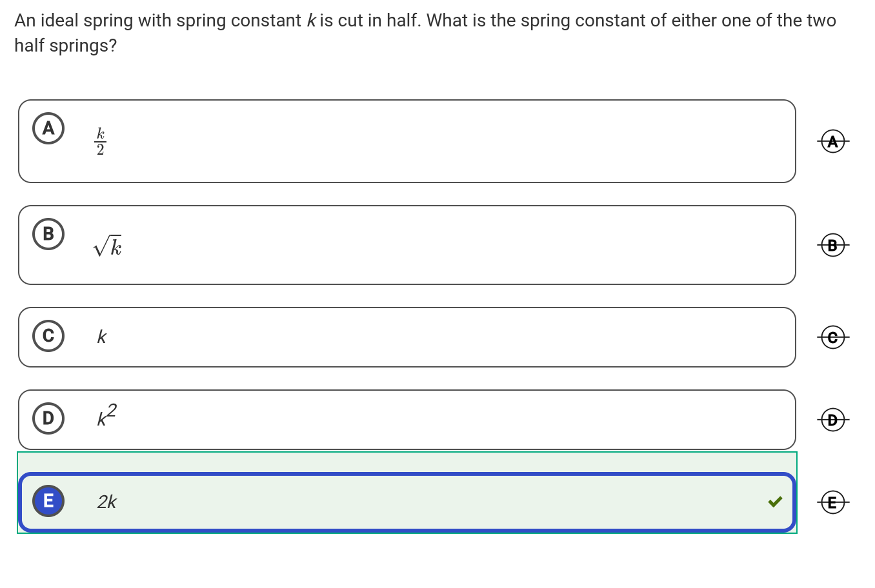Viewport: 875px width, 588px height.
Task: Select the letter A answer circle
Action: (x=48, y=128)
